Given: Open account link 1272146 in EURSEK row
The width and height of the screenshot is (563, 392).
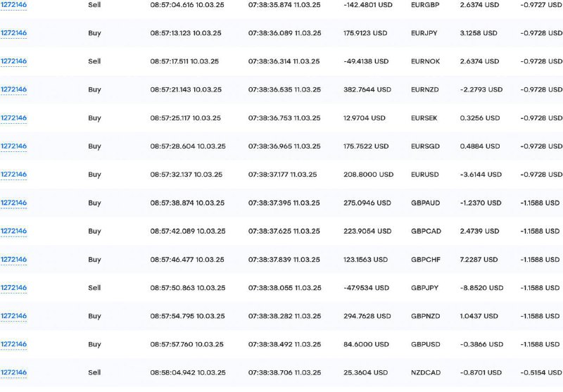Looking at the screenshot, I should (x=13, y=118).
